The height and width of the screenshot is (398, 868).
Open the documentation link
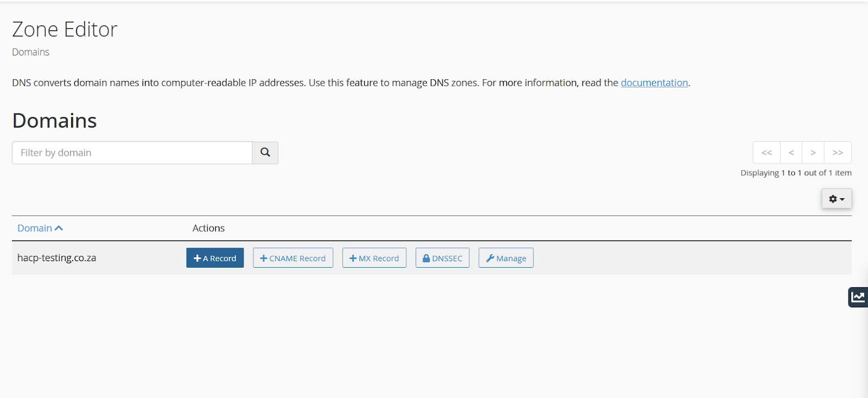coord(654,83)
